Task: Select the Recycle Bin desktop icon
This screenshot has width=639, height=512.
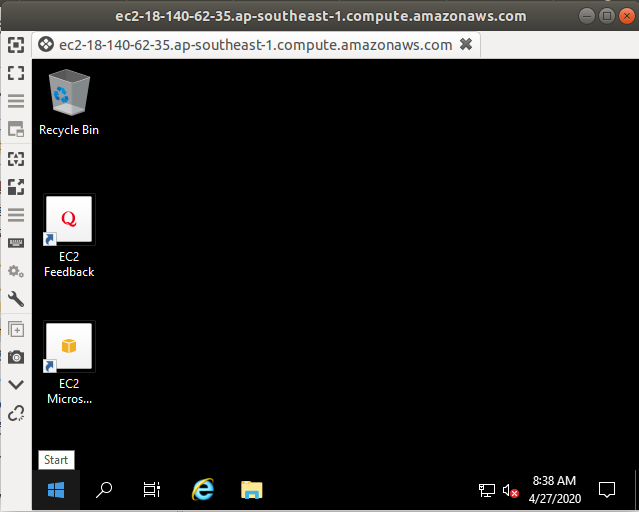Action: [69, 103]
